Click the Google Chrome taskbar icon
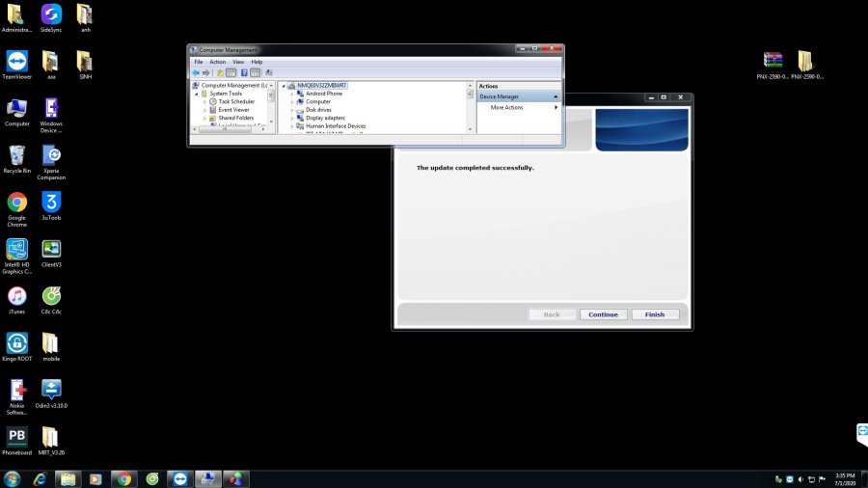 click(x=123, y=478)
